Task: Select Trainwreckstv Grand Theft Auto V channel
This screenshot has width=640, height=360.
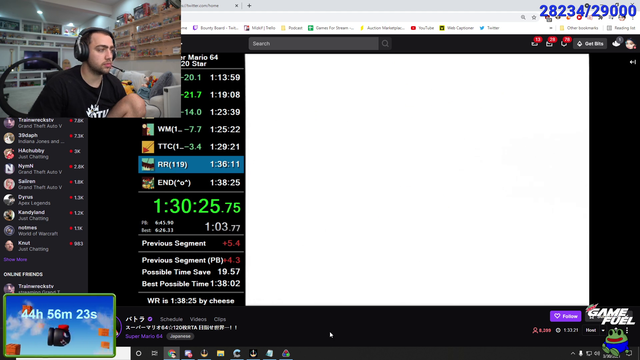Action: pyautogui.click(x=44, y=123)
